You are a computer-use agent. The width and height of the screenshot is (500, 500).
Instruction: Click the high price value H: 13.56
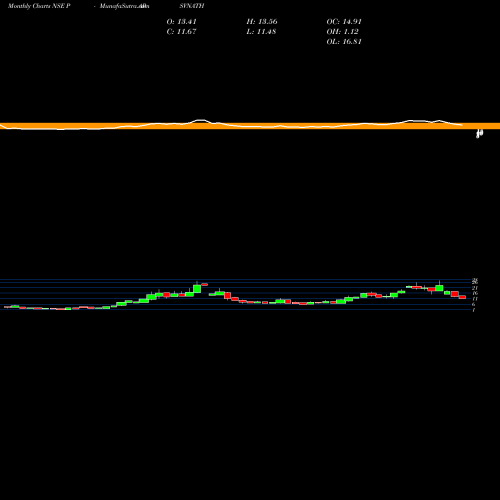(262, 22)
